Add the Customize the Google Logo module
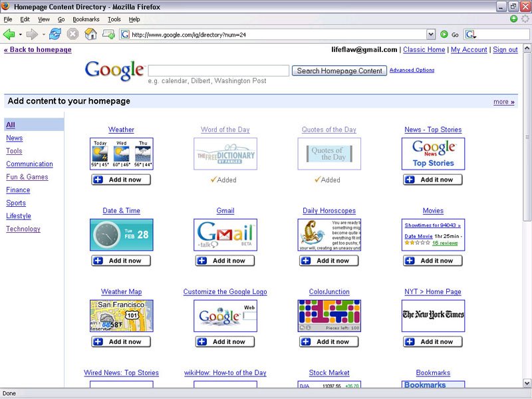This screenshot has height=399, width=532. click(x=225, y=342)
